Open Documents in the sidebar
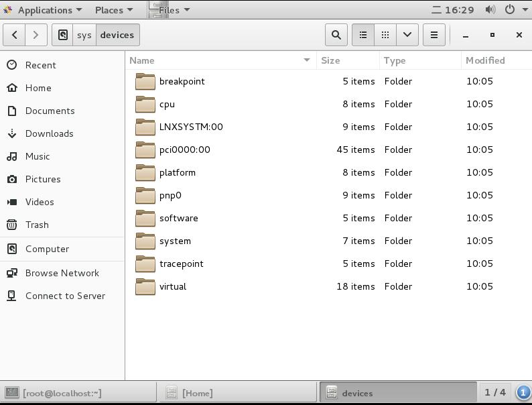The image size is (532, 405). coord(62,111)
